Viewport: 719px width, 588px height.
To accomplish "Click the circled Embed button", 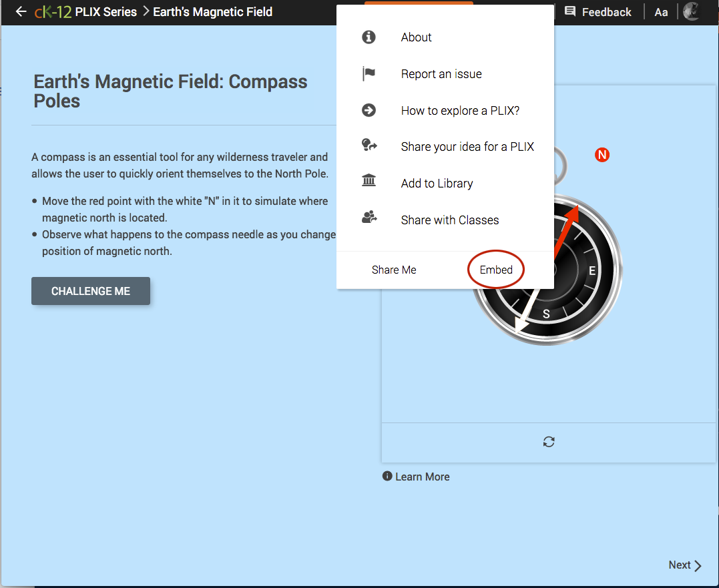I will click(x=496, y=270).
